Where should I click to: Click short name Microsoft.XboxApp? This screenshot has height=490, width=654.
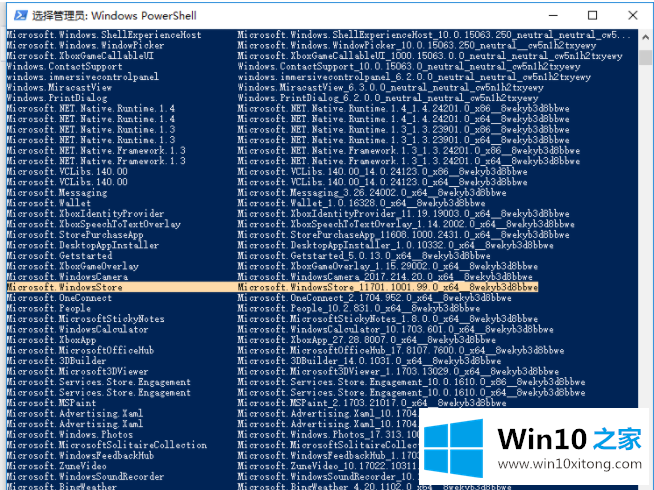click(x=51, y=340)
